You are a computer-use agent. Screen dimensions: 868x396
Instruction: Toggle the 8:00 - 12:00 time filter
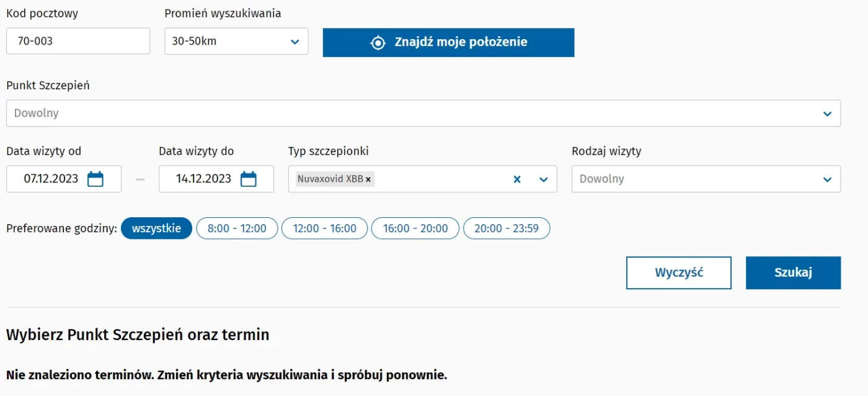coord(237,228)
